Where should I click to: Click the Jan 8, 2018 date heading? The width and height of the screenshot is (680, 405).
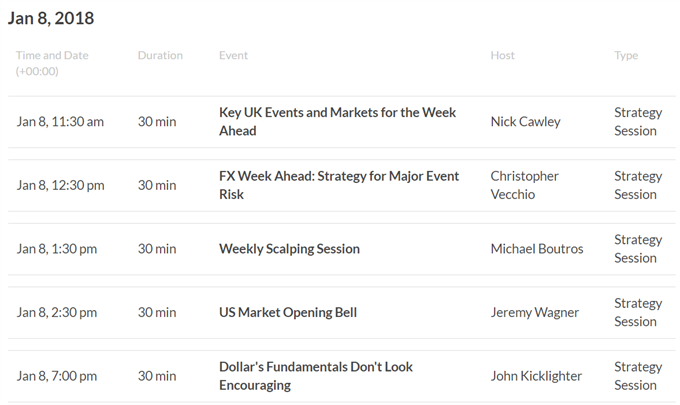coord(51,18)
